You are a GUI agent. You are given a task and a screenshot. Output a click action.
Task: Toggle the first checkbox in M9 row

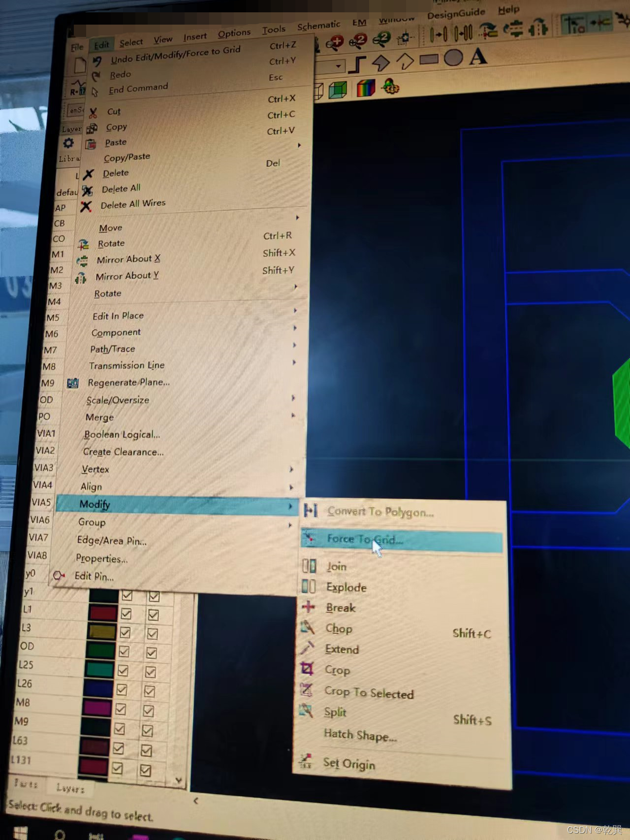click(x=120, y=729)
